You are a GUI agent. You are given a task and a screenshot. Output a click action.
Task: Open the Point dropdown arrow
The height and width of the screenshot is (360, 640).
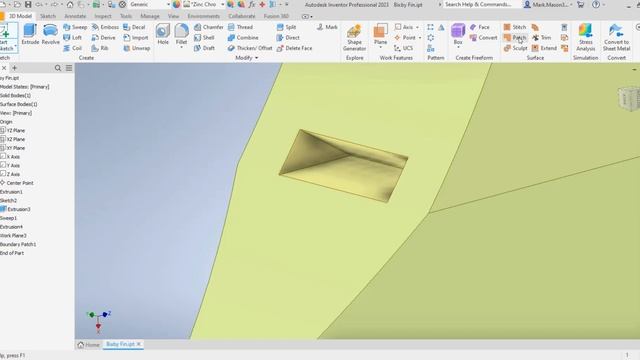[420, 38]
